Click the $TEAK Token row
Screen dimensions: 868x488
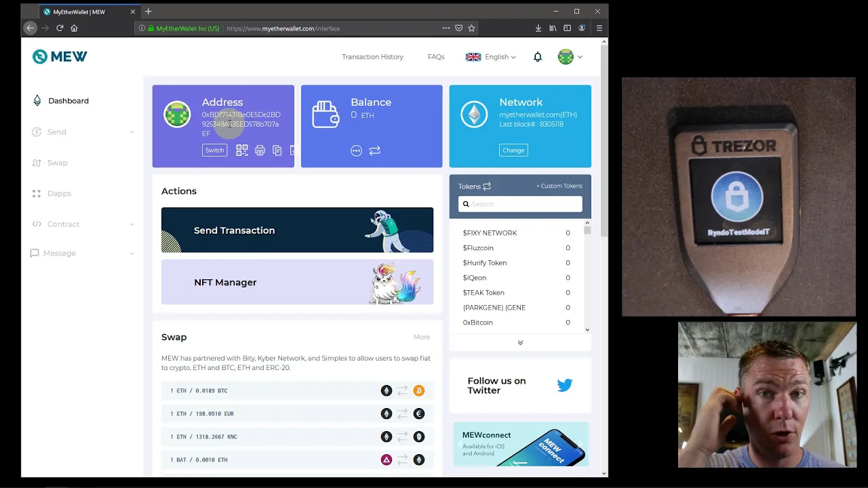point(516,292)
